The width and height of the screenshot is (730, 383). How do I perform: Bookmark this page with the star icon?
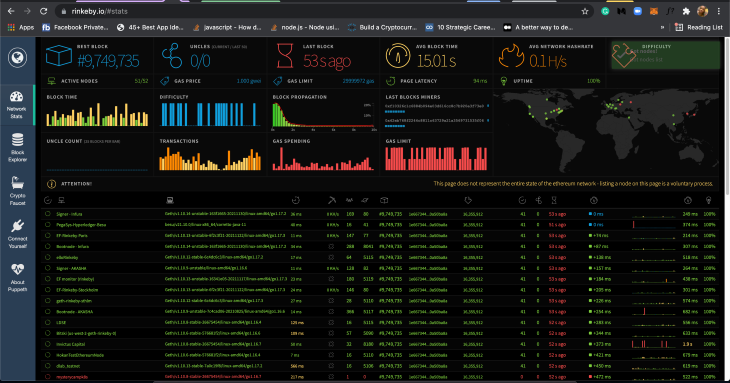pyautogui.click(x=585, y=11)
